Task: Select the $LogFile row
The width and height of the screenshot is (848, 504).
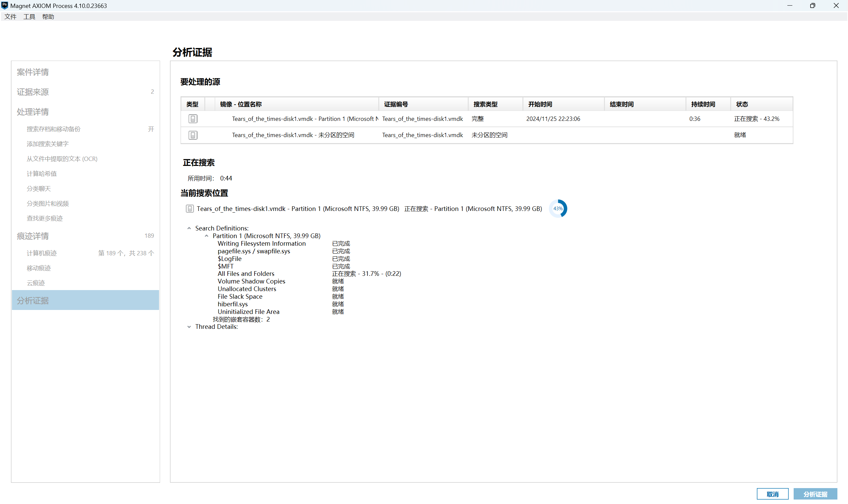Action: pyautogui.click(x=229, y=259)
